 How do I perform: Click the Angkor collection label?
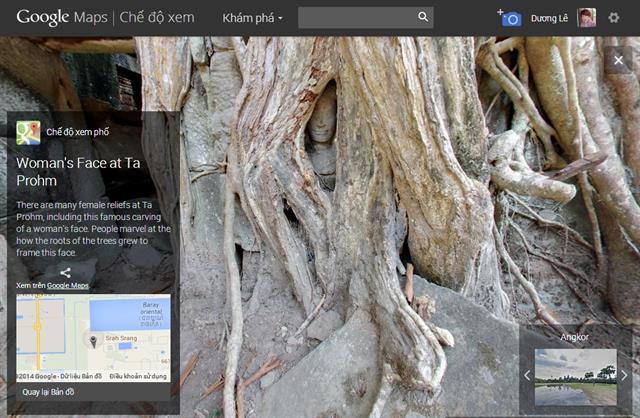pos(574,337)
